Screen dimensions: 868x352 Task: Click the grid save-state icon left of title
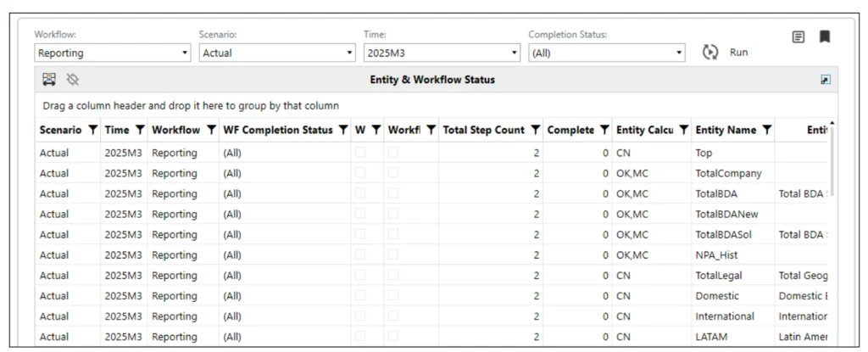49,80
